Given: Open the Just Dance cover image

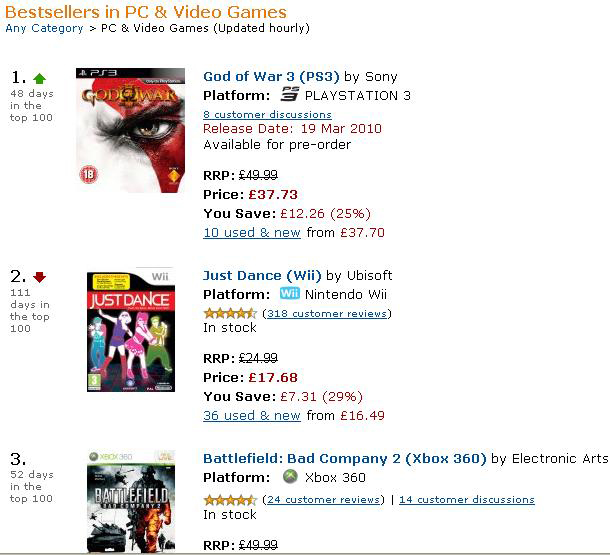Looking at the screenshot, I should pyautogui.click(x=130, y=328).
